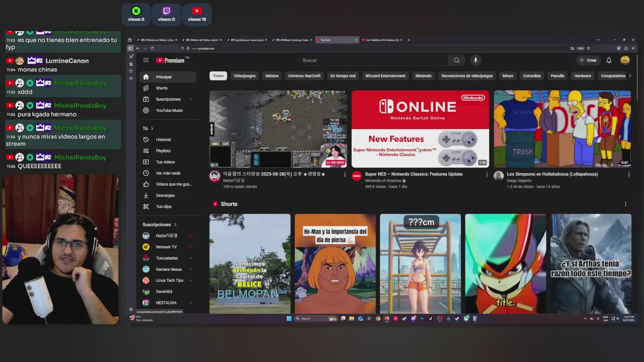Expand the Suscripciones heading chevron
The width and height of the screenshot is (644, 362).
(175, 225)
